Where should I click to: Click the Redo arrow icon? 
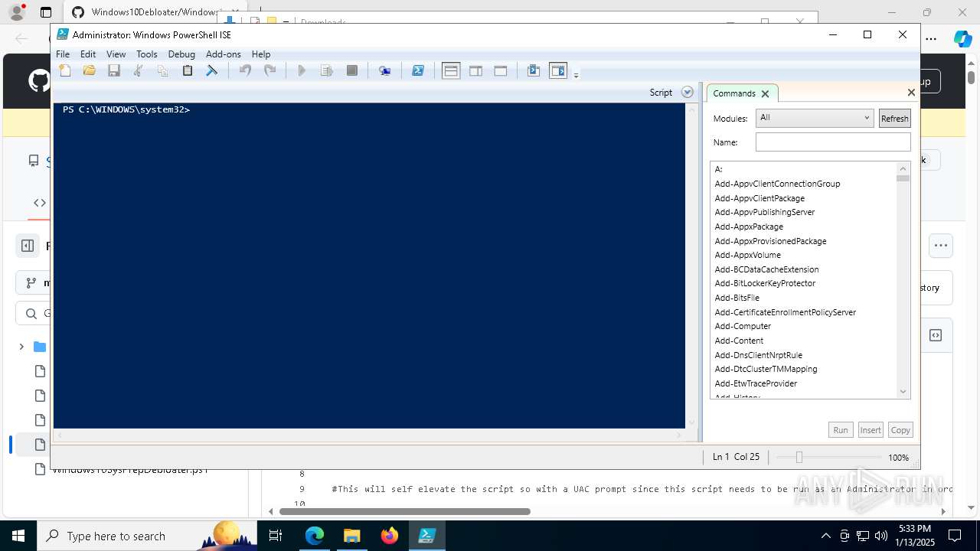click(x=270, y=70)
